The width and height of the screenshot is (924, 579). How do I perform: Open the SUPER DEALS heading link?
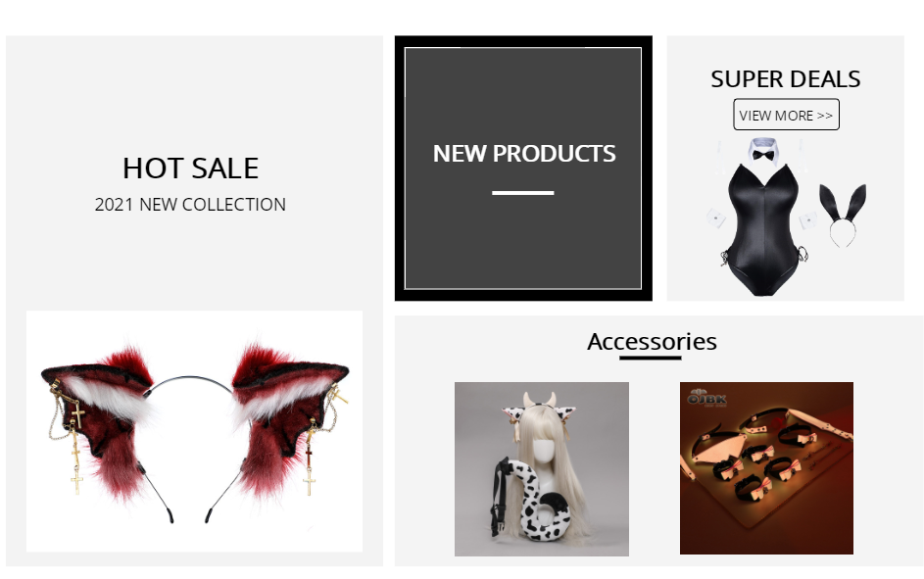(786, 79)
